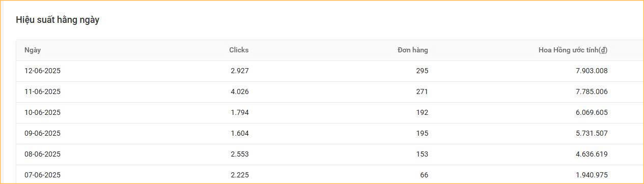This screenshot has width=644, height=184.
Task: Select the 08-06-2025 date cell
Action: tap(42, 155)
